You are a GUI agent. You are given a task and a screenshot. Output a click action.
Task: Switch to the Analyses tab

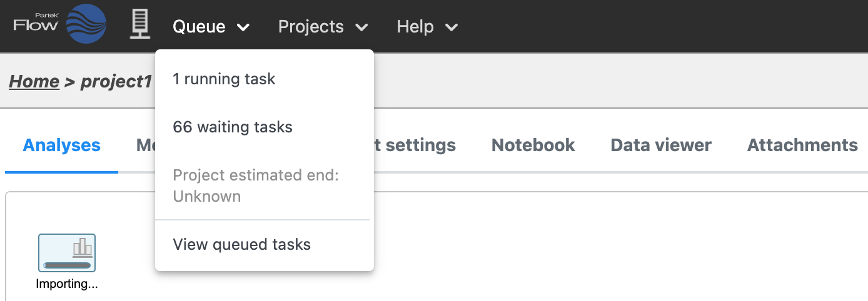pos(61,146)
